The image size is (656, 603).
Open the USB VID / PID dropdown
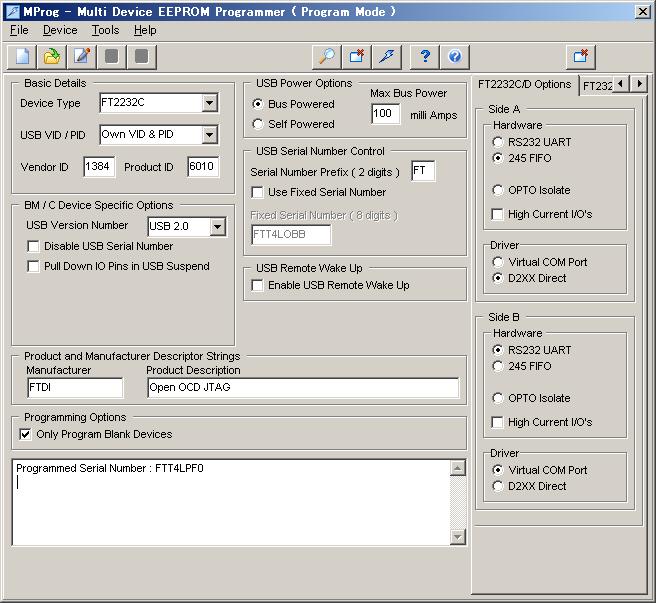[x=209, y=135]
